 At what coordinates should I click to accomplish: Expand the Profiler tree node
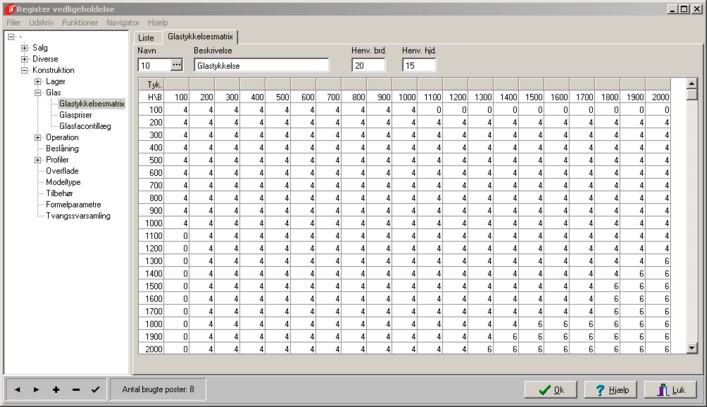tap(37, 159)
